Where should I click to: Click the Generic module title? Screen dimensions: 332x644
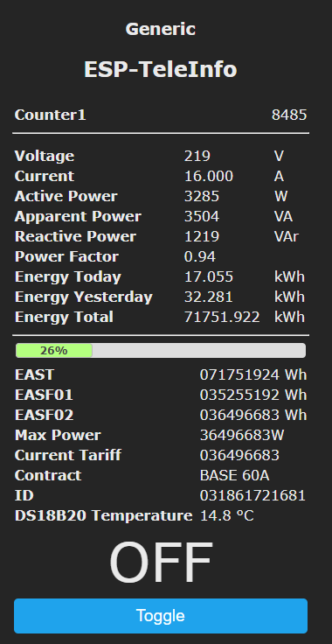tap(161, 29)
